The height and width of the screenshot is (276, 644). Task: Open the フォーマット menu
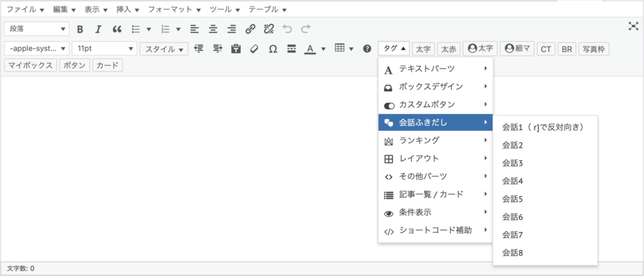(x=174, y=9)
